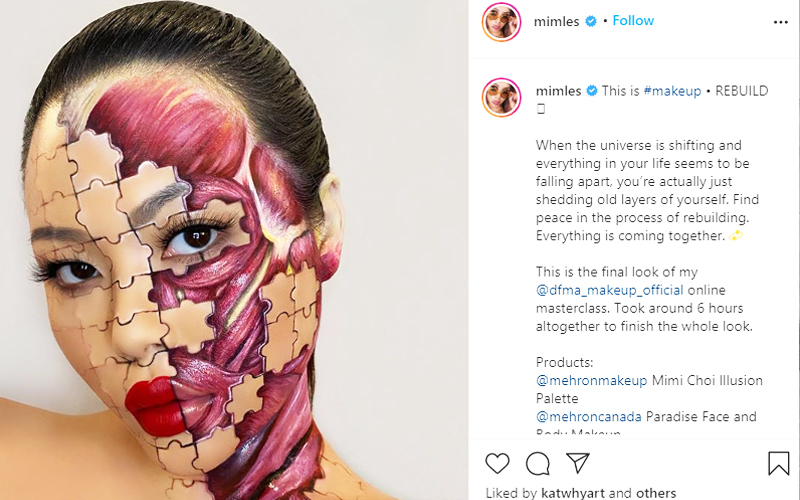Open the mimles username in the header
The height and width of the screenshot is (500, 800).
click(x=558, y=21)
